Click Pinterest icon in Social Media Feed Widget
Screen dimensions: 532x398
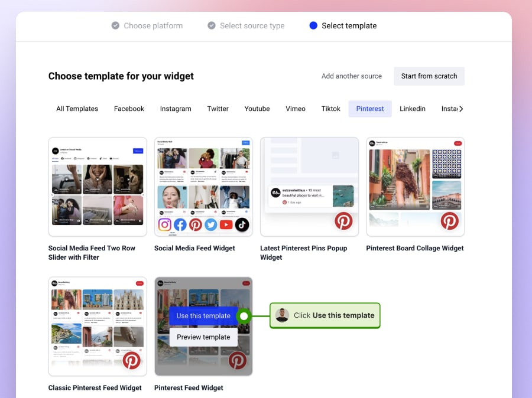[196, 225]
